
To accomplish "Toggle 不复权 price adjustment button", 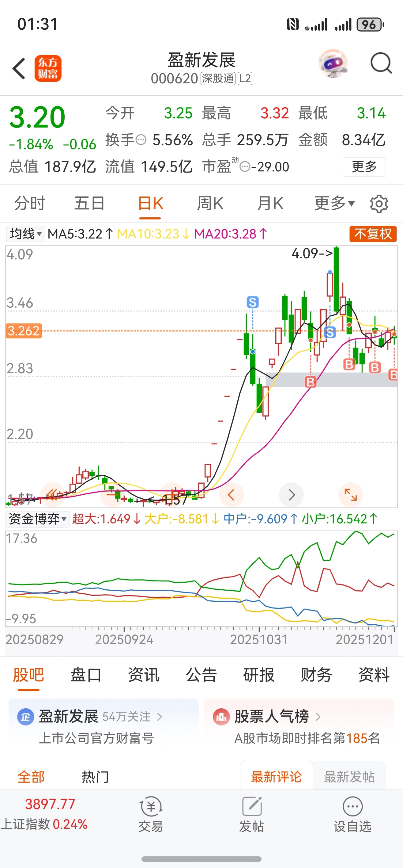I will pyautogui.click(x=373, y=234).
